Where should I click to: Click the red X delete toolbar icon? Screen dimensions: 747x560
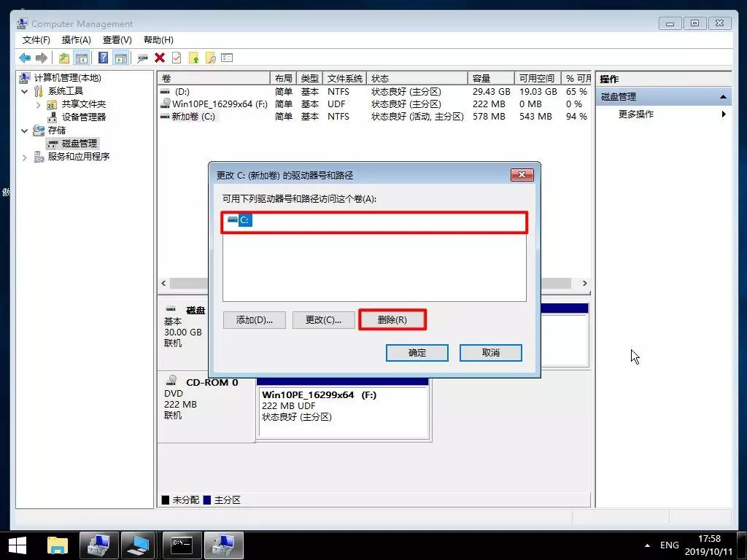[160, 58]
